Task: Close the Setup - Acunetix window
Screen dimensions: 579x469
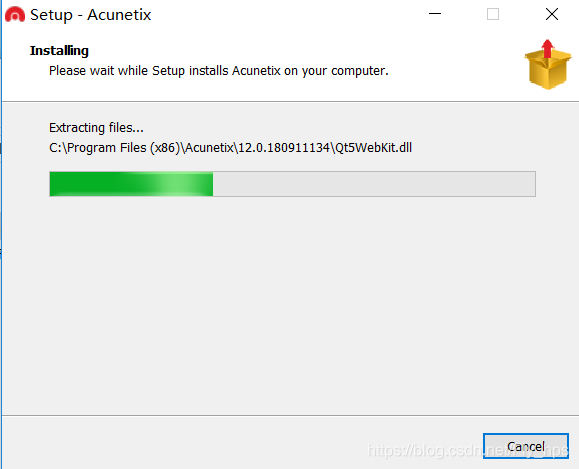Action: coord(552,14)
